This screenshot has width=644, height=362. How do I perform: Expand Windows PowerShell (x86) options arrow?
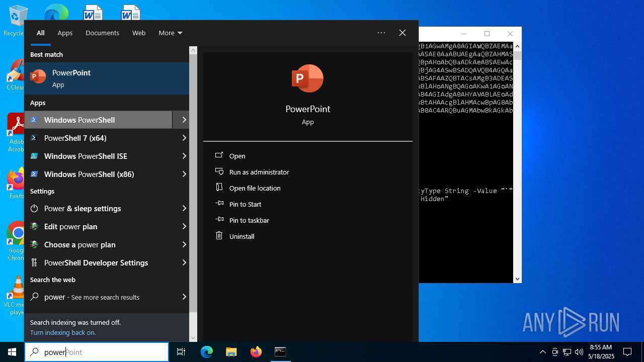(184, 174)
